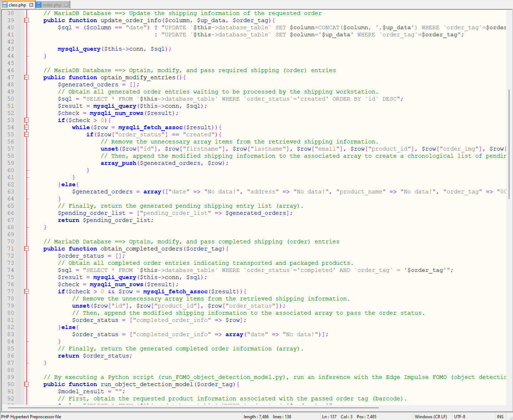Toggle the INS insert mode indicator
Viewport: 513px width, 420px height.
tap(500, 416)
